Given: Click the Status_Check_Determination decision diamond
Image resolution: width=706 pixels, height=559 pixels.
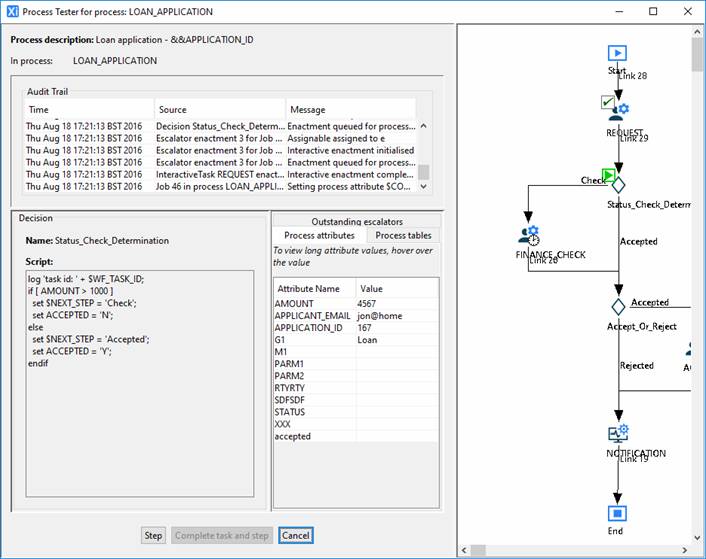Looking at the screenshot, I should (618, 185).
